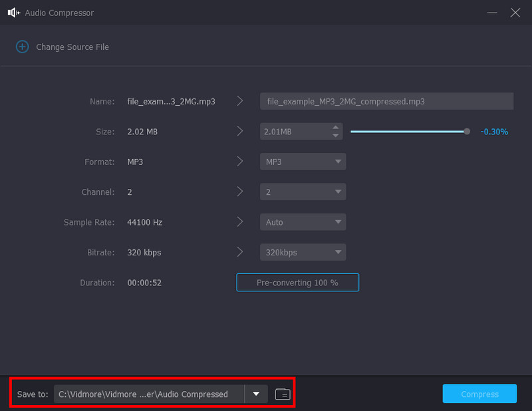Click the Pre-converting 100 % button

point(297,283)
